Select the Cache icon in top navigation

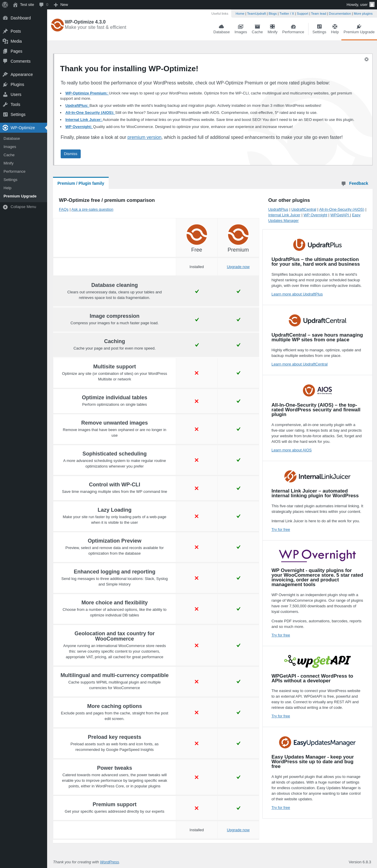257,26
